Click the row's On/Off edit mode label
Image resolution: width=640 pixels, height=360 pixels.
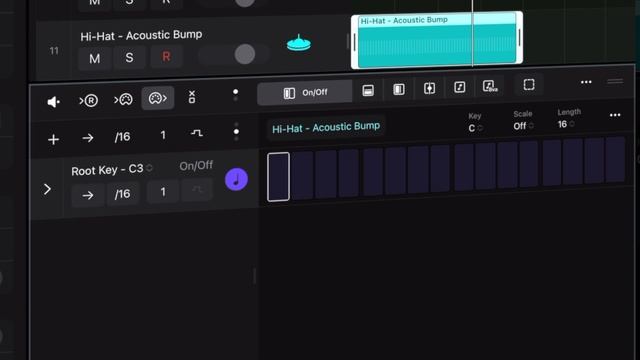(x=196, y=165)
